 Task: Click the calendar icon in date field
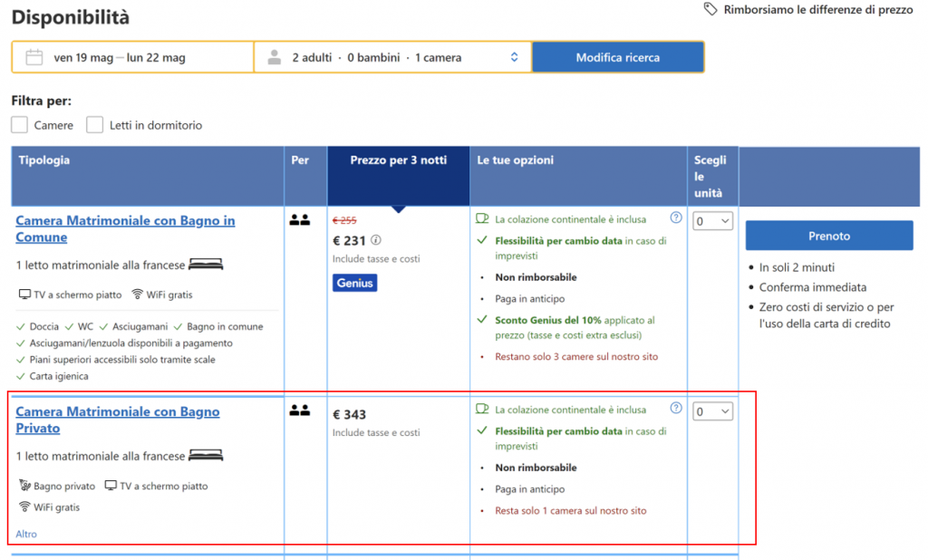[x=34, y=57]
